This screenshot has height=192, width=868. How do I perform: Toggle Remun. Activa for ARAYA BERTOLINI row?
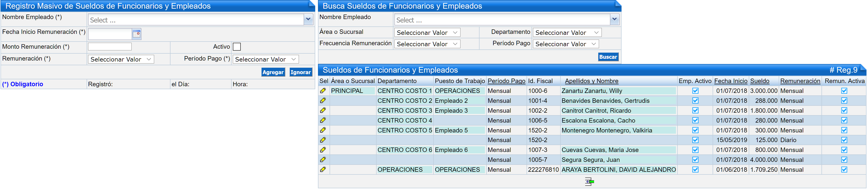(x=844, y=170)
